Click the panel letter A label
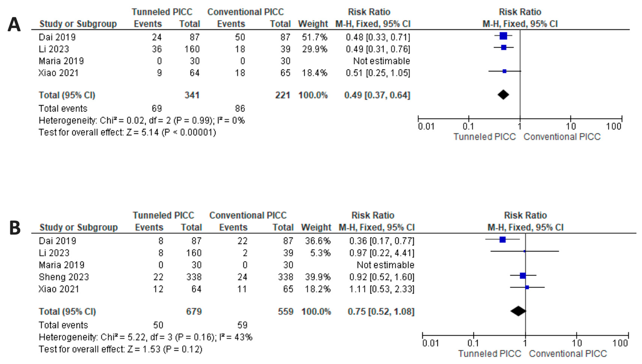Image resolution: width=642 pixels, height=364 pixels. coord(14,25)
